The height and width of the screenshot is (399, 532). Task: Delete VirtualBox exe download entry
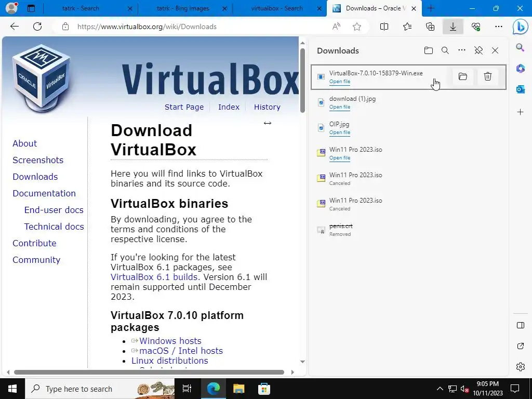[487, 76]
